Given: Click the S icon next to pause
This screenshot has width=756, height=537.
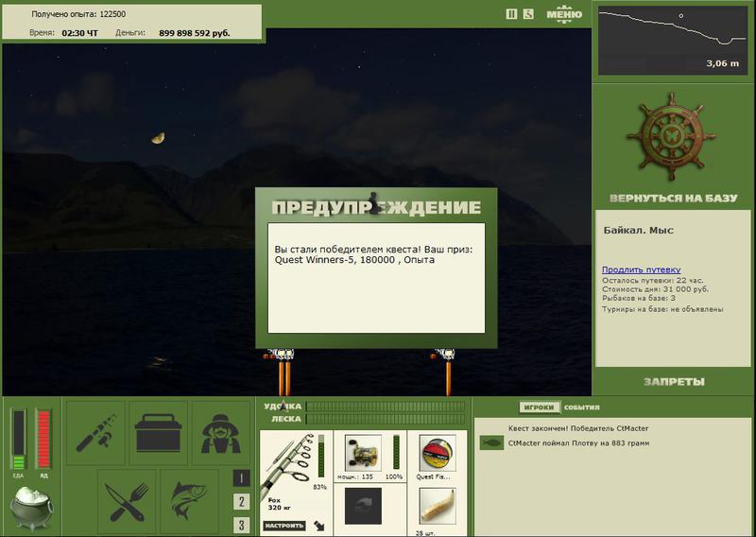Looking at the screenshot, I should point(528,14).
